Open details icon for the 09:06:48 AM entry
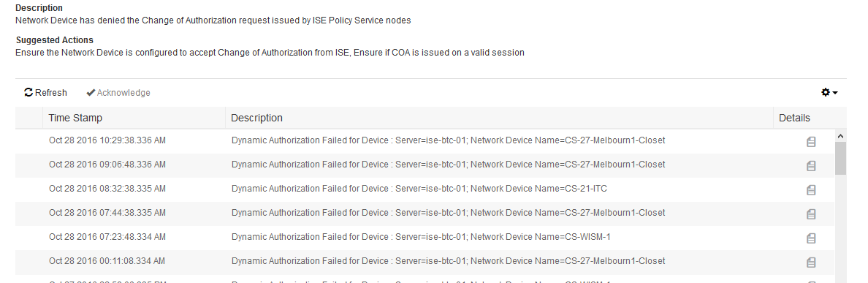The height and width of the screenshot is (283, 868). tap(811, 165)
